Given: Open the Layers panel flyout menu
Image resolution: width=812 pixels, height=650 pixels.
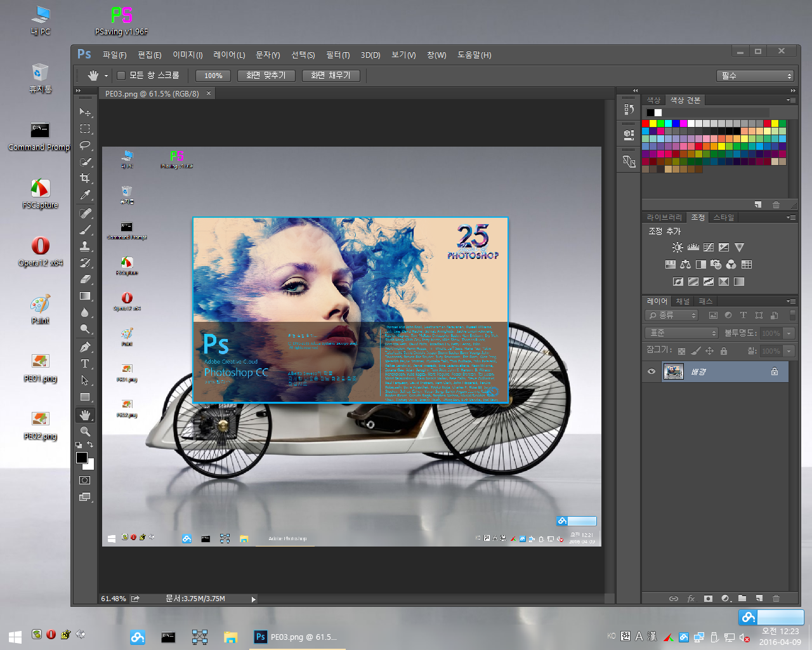Looking at the screenshot, I should point(791,302).
